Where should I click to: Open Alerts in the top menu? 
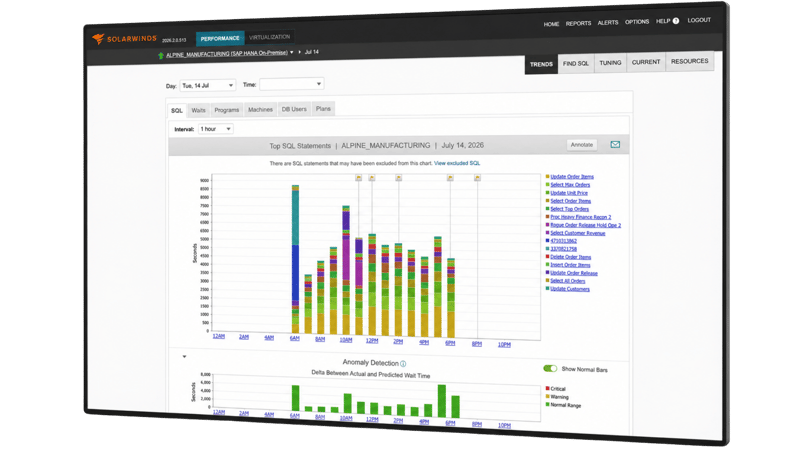(608, 22)
